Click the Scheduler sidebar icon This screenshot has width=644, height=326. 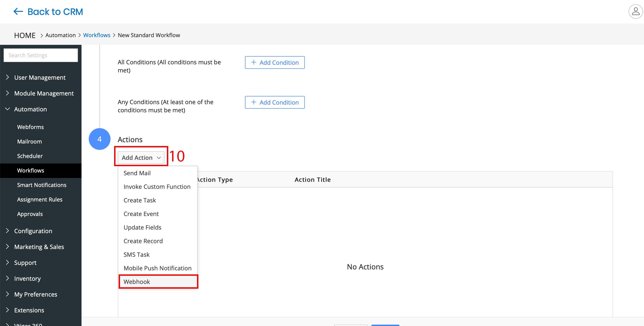[x=29, y=156]
